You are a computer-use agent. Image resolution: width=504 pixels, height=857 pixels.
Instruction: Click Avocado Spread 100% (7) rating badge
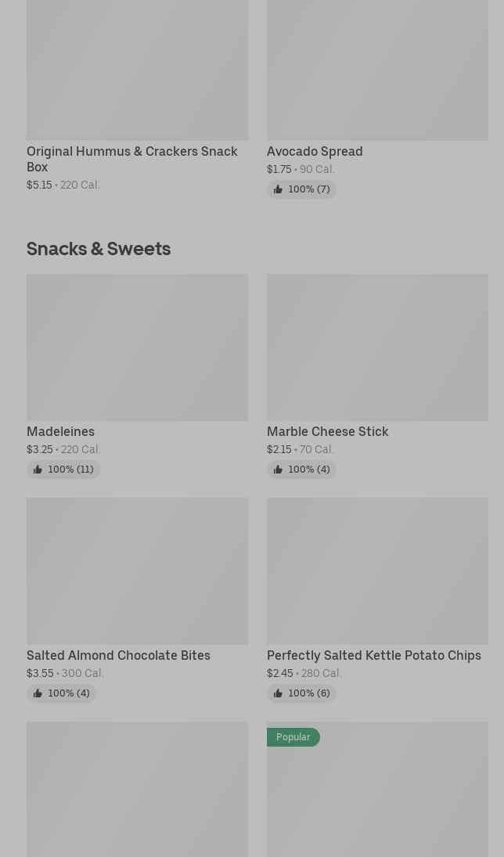[302, 189]
